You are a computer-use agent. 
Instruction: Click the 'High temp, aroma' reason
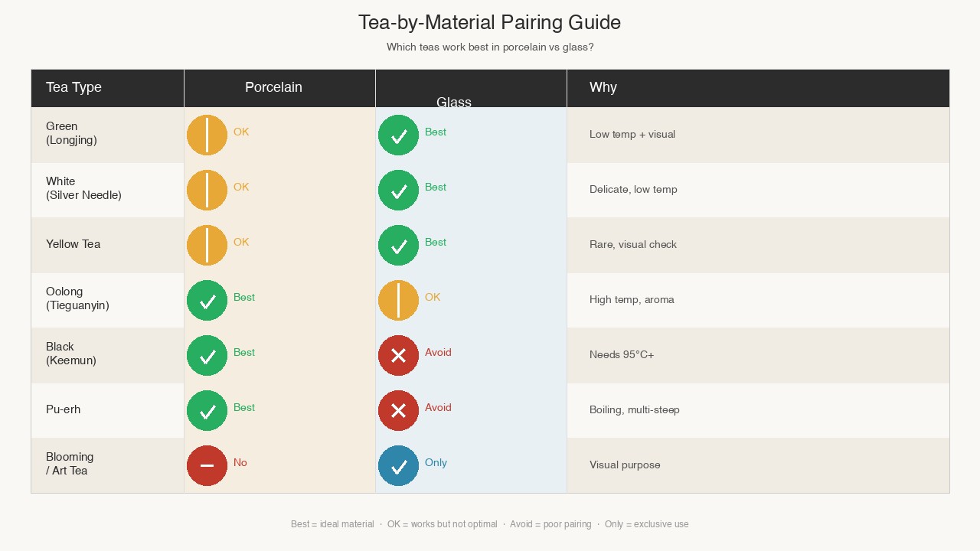[x=632, y=300]
